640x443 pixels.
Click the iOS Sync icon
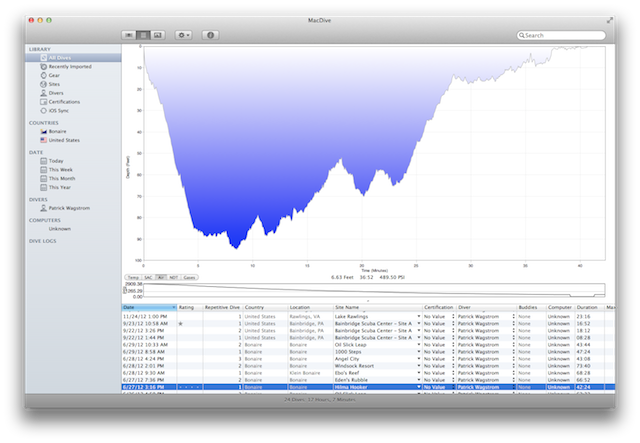pos(43,111)
